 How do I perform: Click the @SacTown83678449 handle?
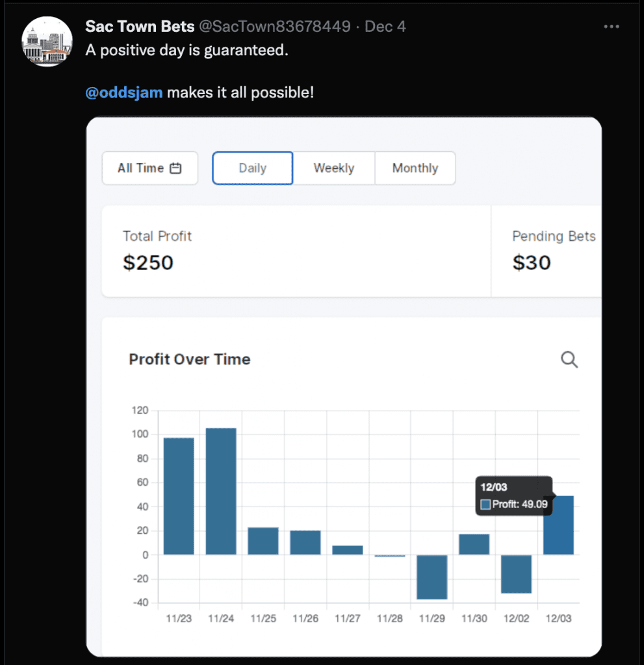tap(274, 27)
